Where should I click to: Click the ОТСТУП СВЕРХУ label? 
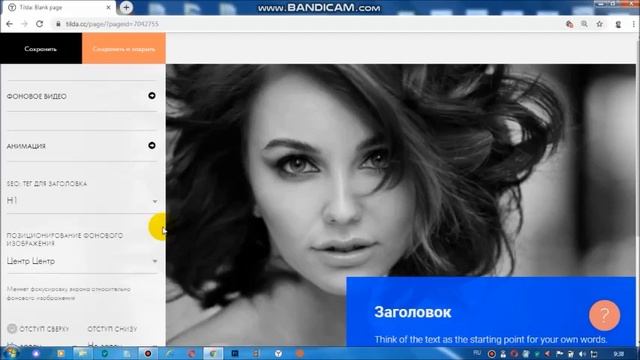pyautogui.click(x=44, y=329)
